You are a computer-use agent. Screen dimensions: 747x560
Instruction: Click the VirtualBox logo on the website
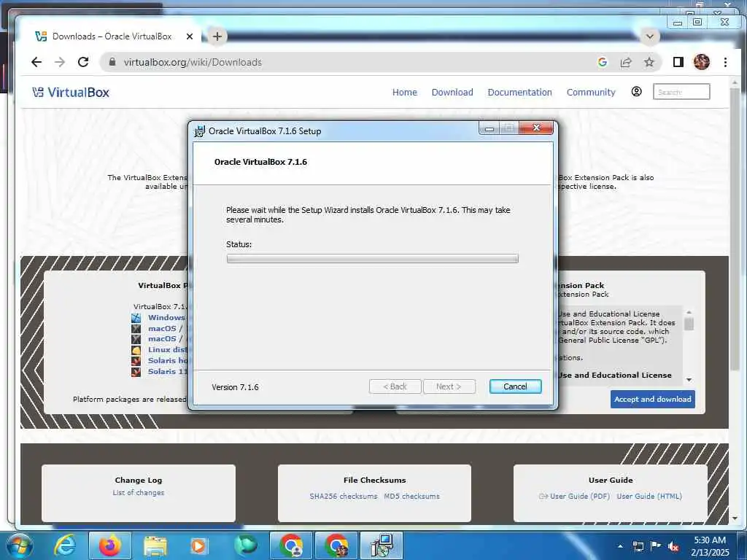point(71,93)
